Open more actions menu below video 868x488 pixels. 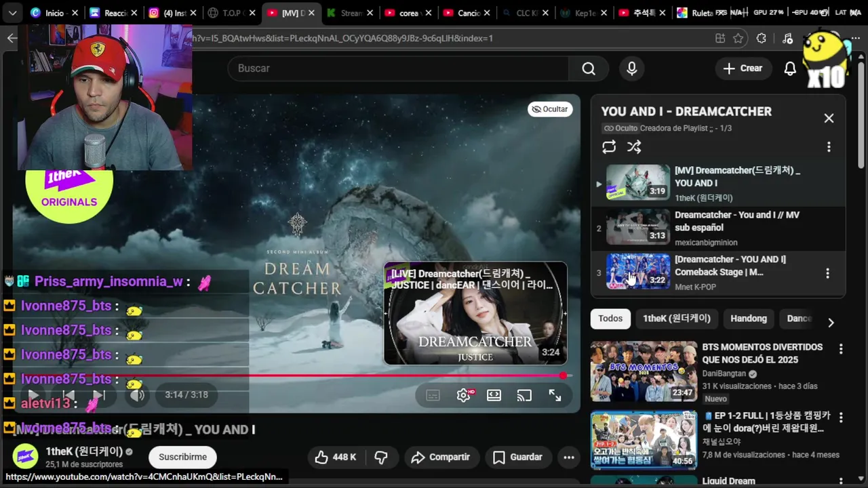[x=569, y=457]
